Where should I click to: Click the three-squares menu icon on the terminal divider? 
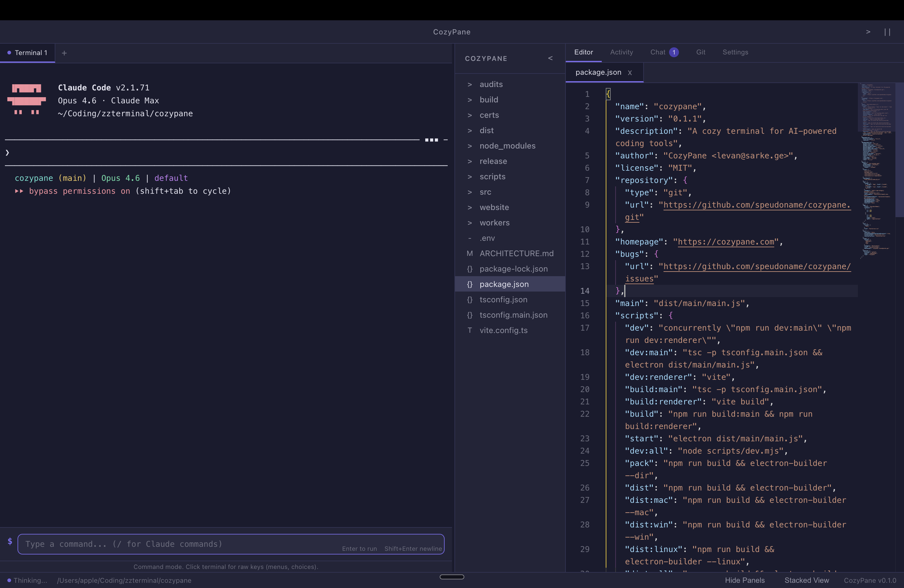click(x=431, y=140)
